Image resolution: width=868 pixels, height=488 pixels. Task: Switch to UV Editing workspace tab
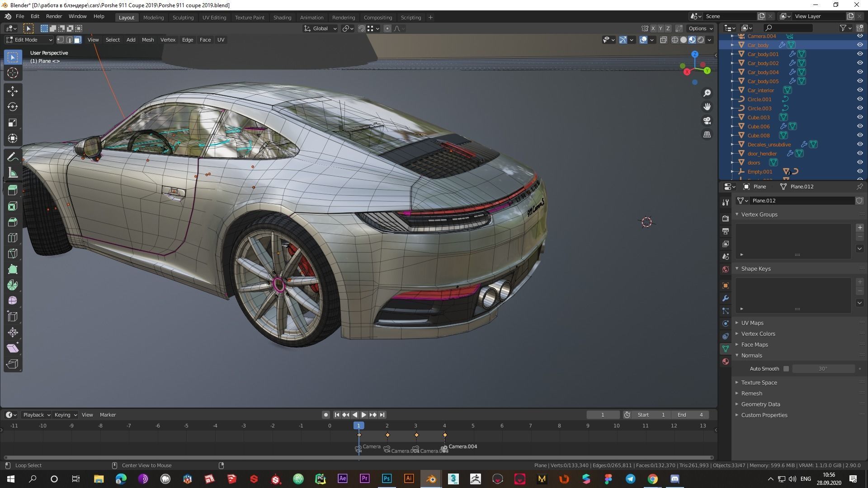[x=214, y=18]
